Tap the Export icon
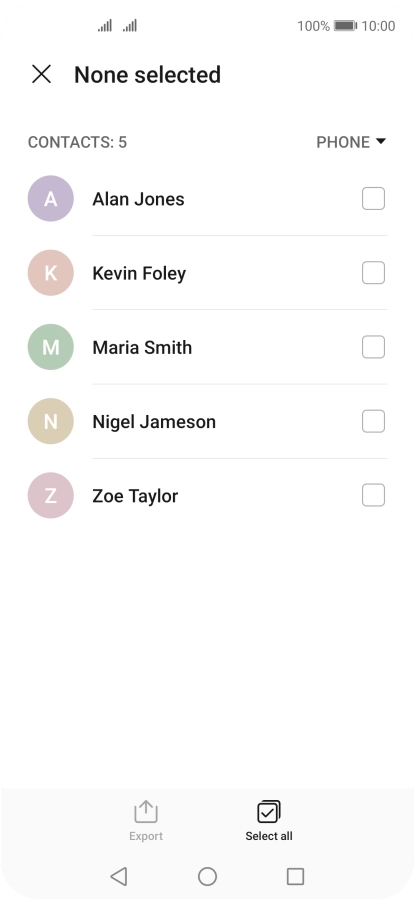 coord(146,812)
